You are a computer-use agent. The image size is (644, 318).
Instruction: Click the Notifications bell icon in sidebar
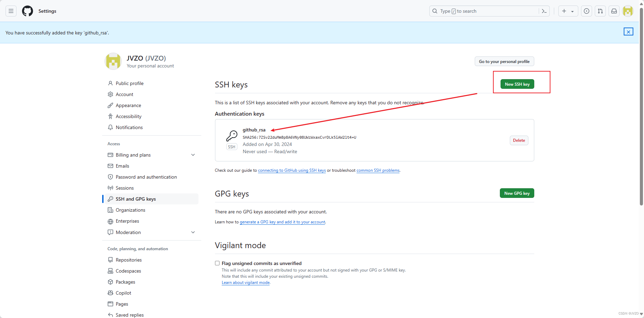pyautogui.click(x=110, y=127)
